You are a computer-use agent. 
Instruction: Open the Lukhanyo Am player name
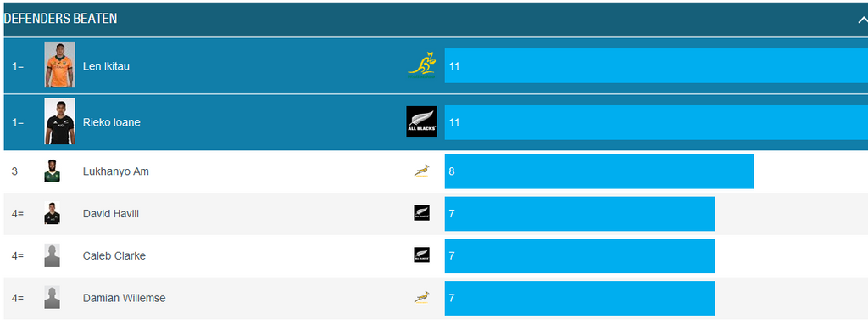click(x=115, y=171)
